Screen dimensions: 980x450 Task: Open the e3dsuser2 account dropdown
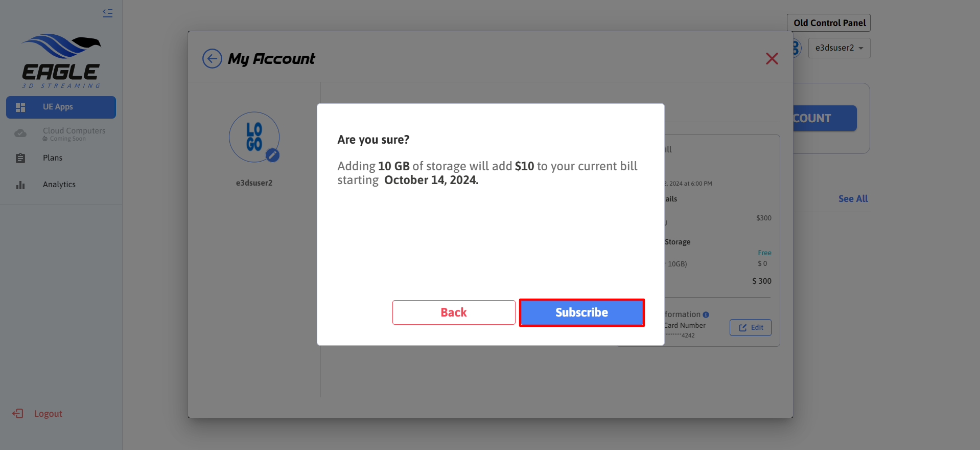click(x=839, y=48)
